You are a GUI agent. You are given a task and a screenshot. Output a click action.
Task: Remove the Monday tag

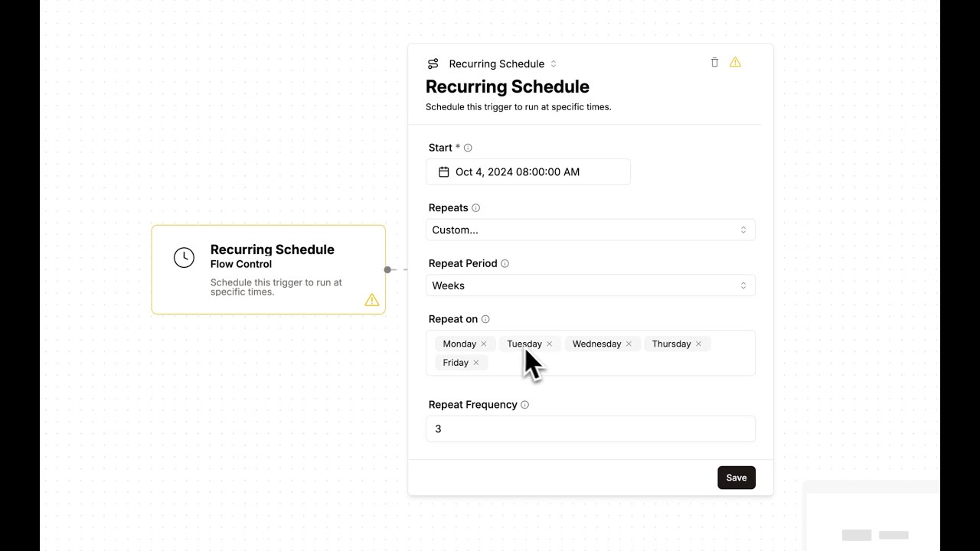[484, 344]
